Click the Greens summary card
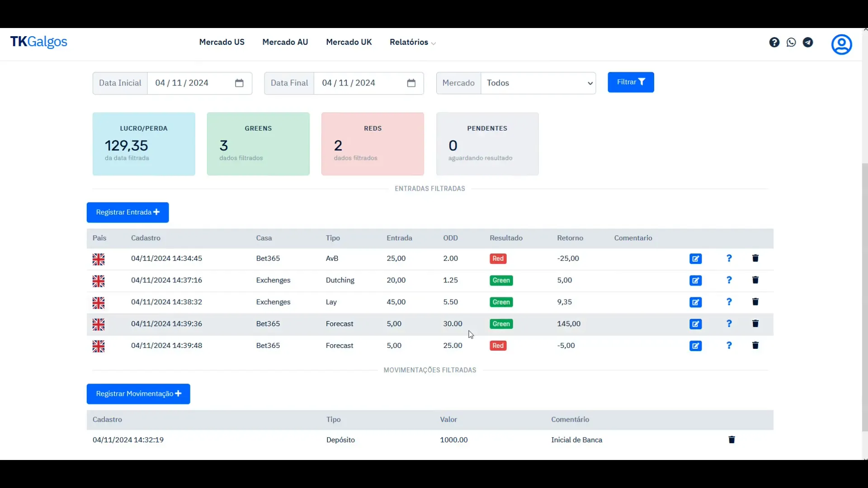The image size is (868, 488). pyautogui.click(x=258, y=144)
